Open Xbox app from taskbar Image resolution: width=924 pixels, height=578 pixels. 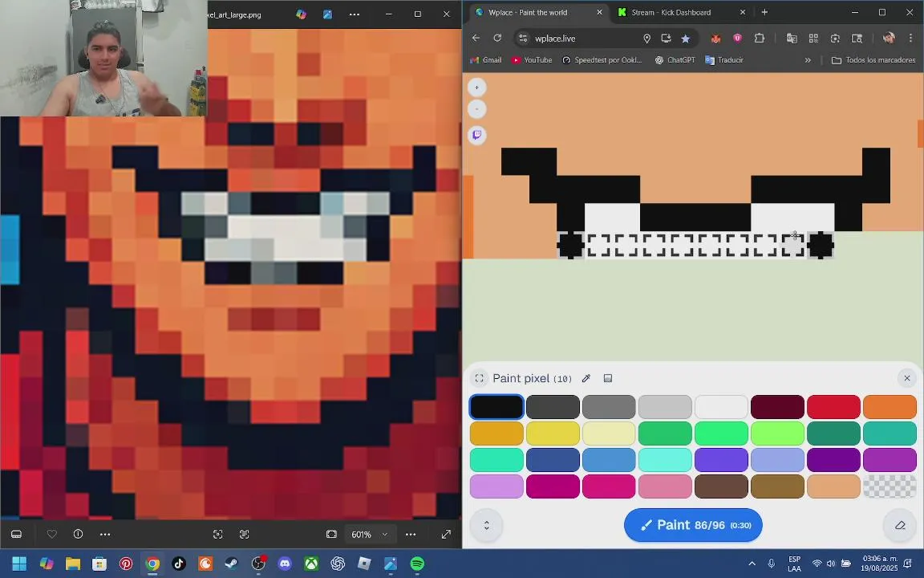(x=311, y=564)
